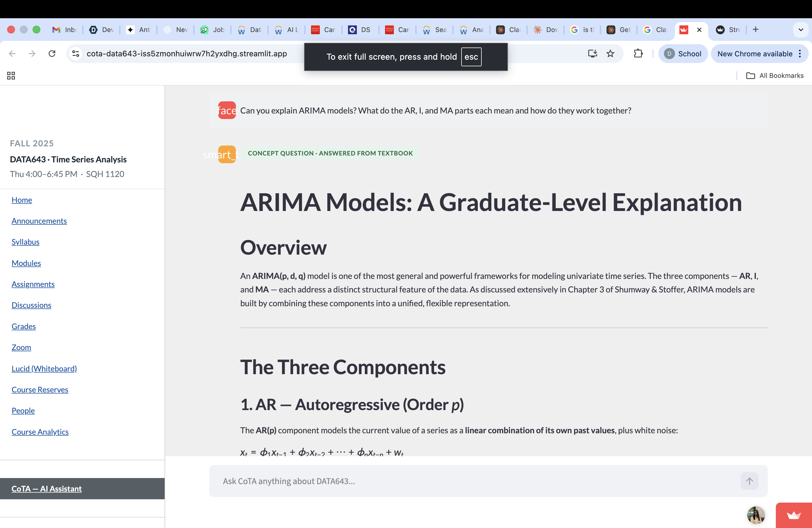Open the Extensions puzzle icon
Screen dimensions: 812x528
click(x=638, y=54)
